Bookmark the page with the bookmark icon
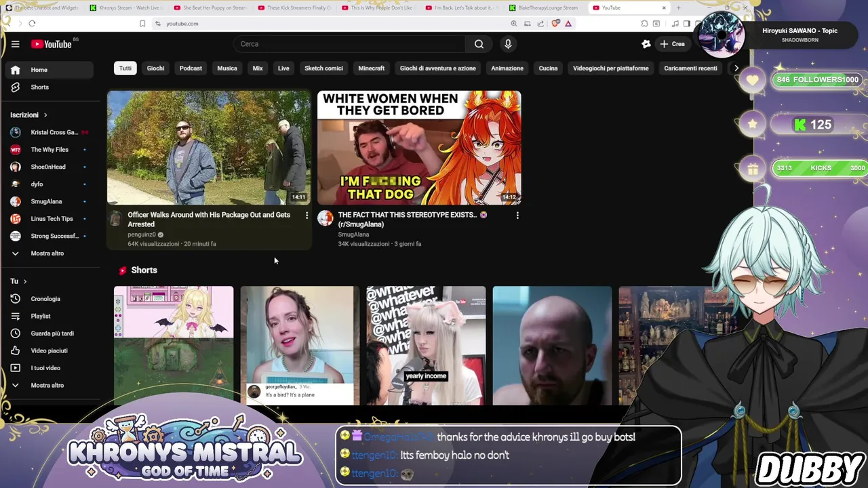 tap(142, 24)
